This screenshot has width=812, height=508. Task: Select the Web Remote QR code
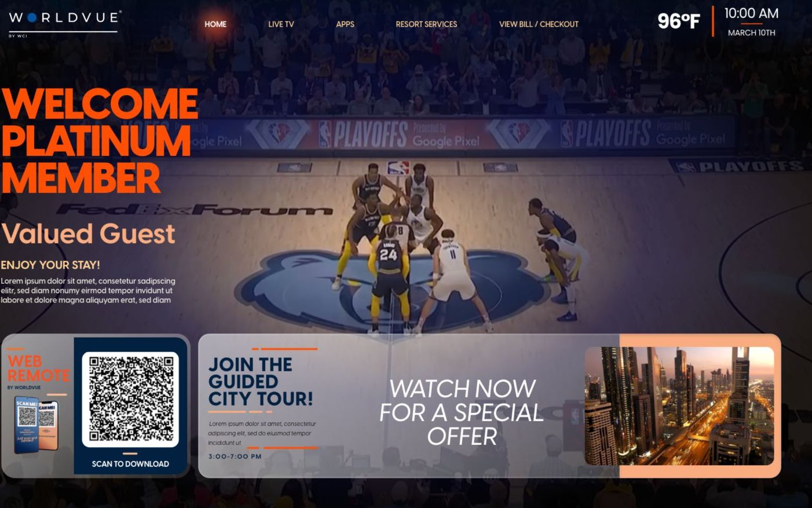point(130,400)
